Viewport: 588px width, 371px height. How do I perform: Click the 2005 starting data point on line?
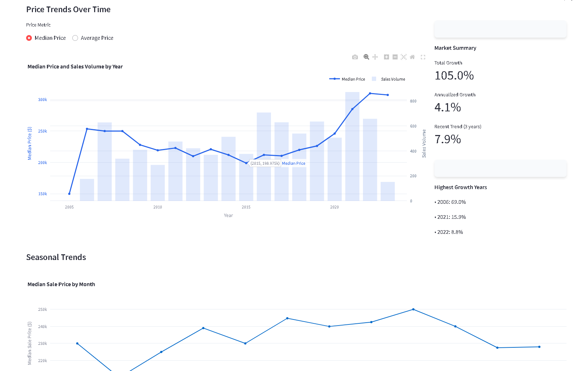pyautogui.click(x=69, y=194)
